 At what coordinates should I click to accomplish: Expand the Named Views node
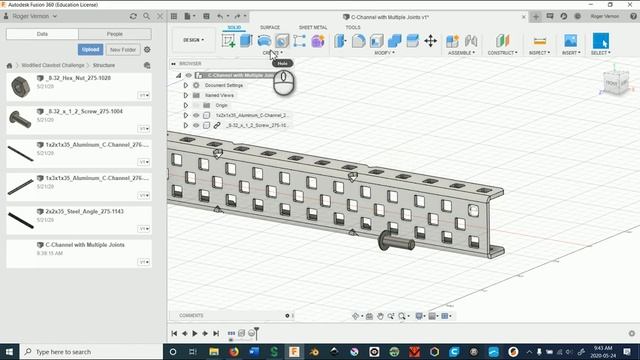pos(186,95)
